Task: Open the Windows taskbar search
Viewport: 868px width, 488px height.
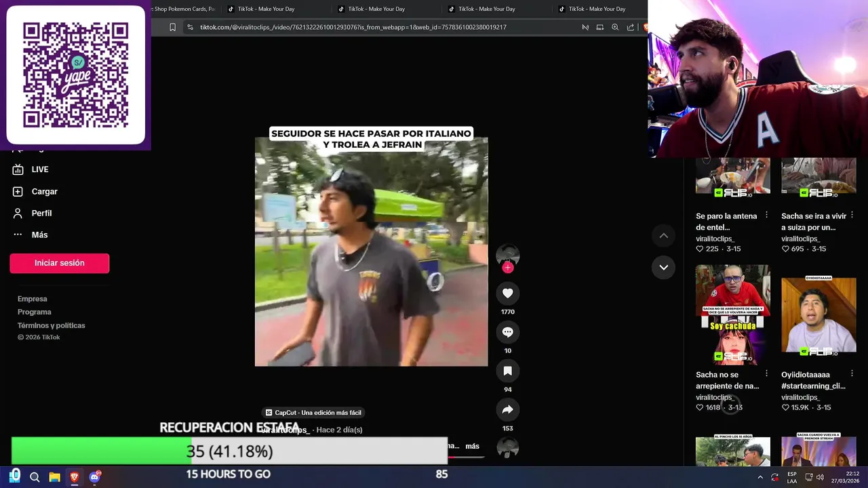Action: pos(35,477)
